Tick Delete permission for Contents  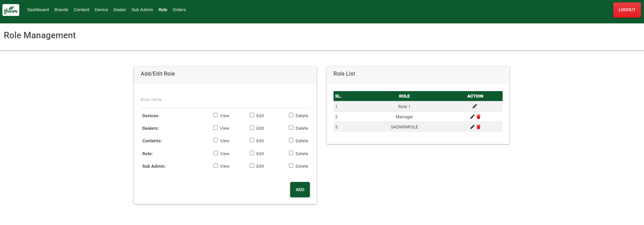pyautogui.click(x=291, y=140)
